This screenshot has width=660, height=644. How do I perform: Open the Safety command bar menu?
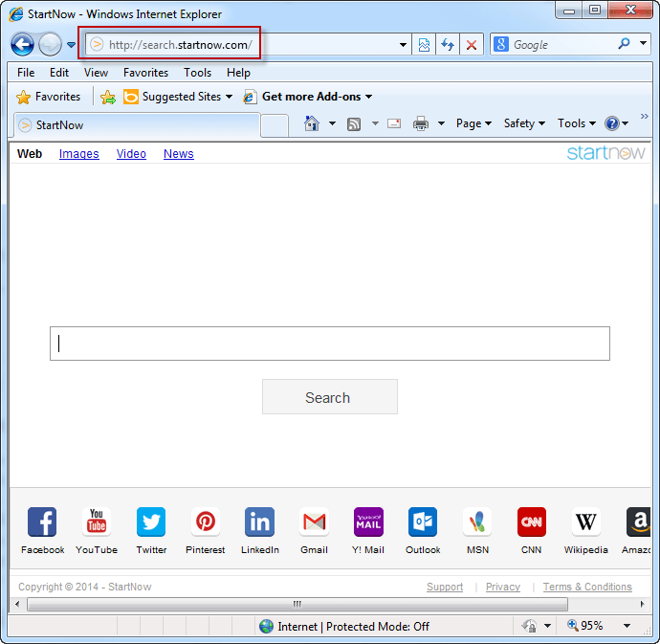[x=524, y=123]
